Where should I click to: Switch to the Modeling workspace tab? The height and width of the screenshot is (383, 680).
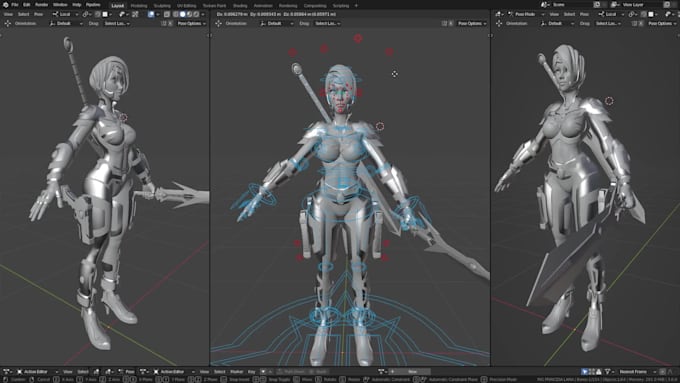pos(139,6)
